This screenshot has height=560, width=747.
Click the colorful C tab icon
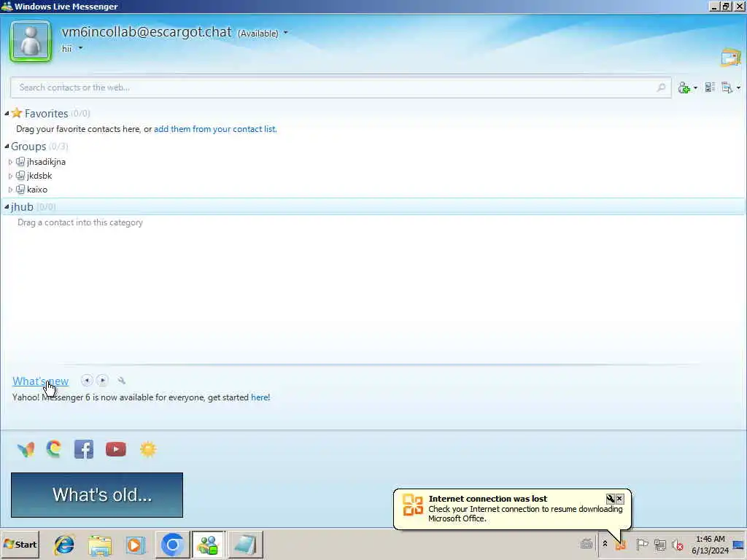(x=54, y=449)
